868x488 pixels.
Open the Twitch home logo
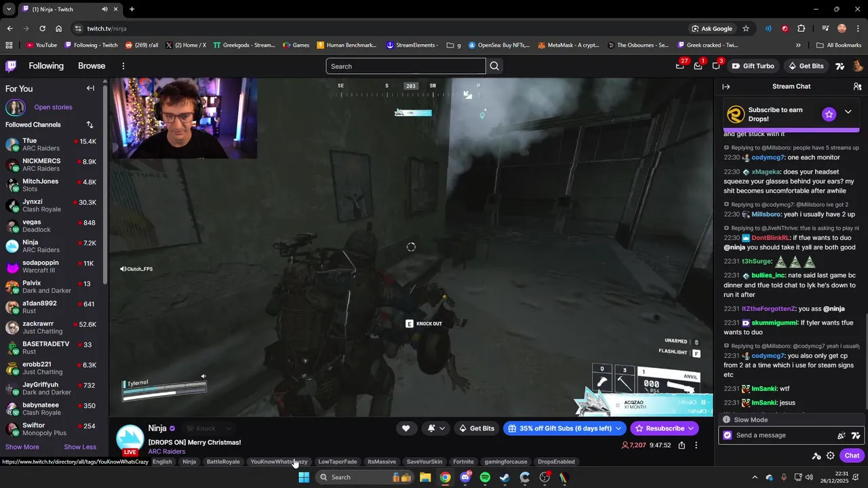(x=11, y=66)
